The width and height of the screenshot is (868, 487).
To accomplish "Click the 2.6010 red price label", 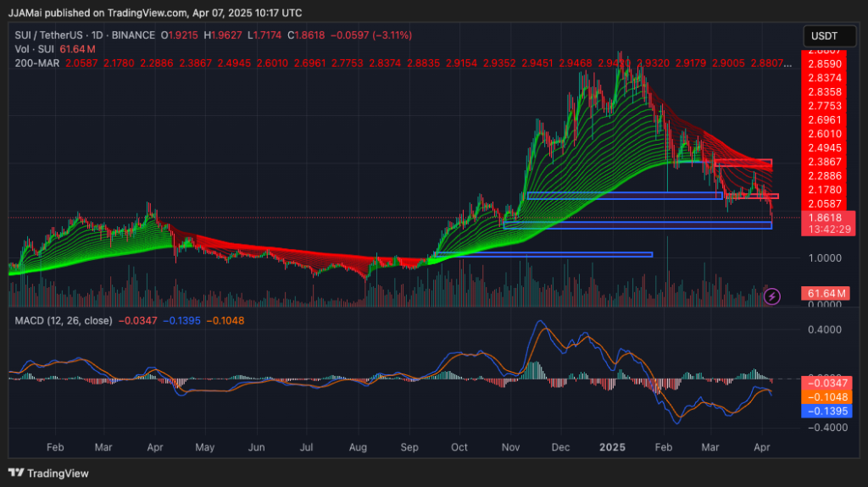I will (825, 134).
